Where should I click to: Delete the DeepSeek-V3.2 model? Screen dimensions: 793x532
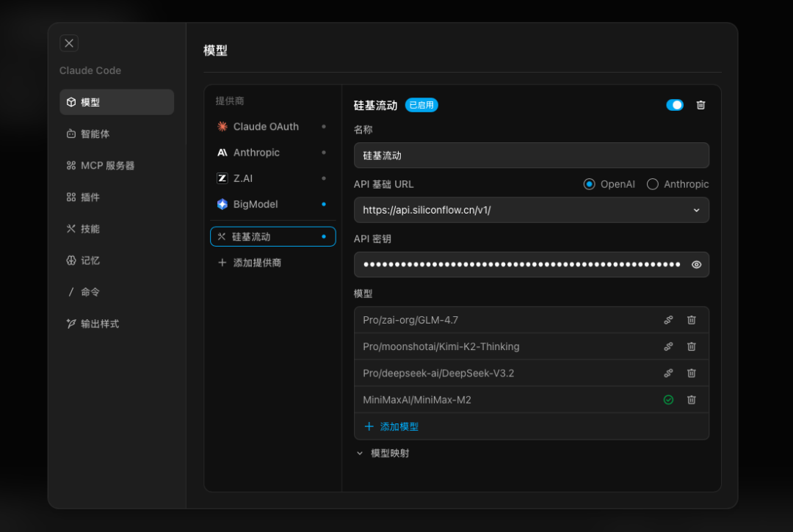(691, 373)
